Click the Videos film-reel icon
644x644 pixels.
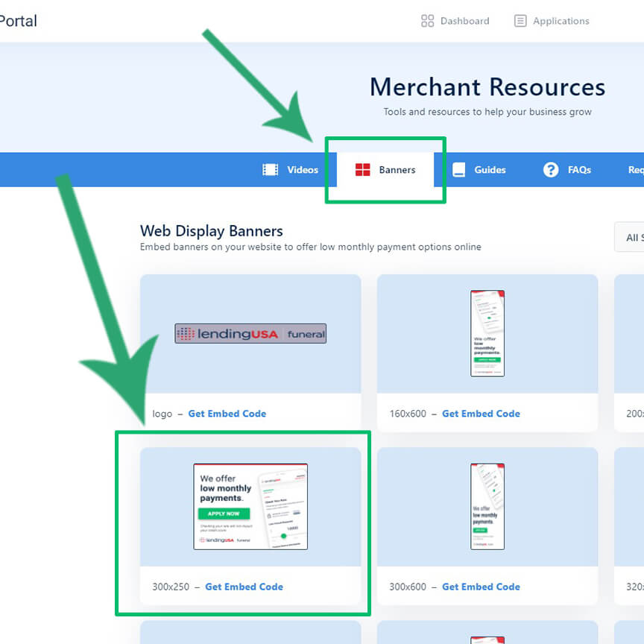(271, 170)
